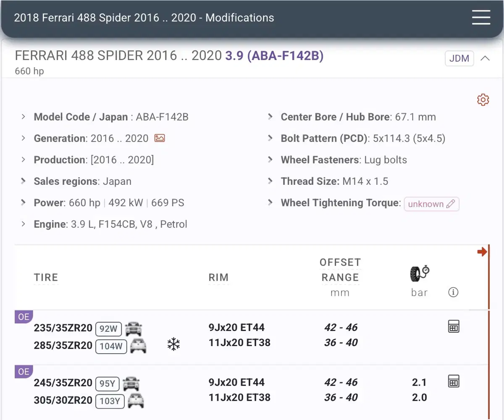Open calculator for 235/35ZR20 tire row
The height and width of the screenshot is (420, 504).
454,326
